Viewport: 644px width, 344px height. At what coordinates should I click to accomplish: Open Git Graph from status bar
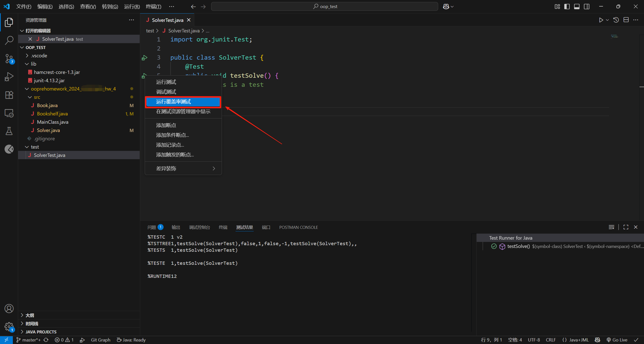[x=100, y=340]
